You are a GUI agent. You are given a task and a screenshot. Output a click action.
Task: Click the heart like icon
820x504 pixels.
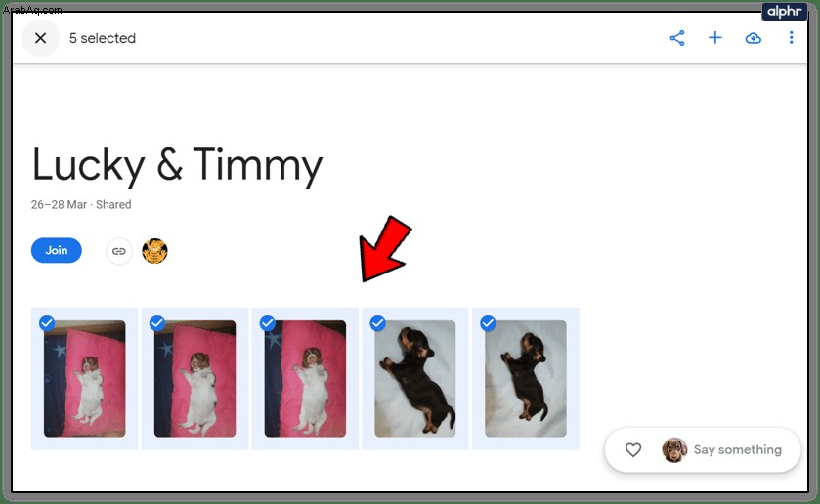click(633, 449)
